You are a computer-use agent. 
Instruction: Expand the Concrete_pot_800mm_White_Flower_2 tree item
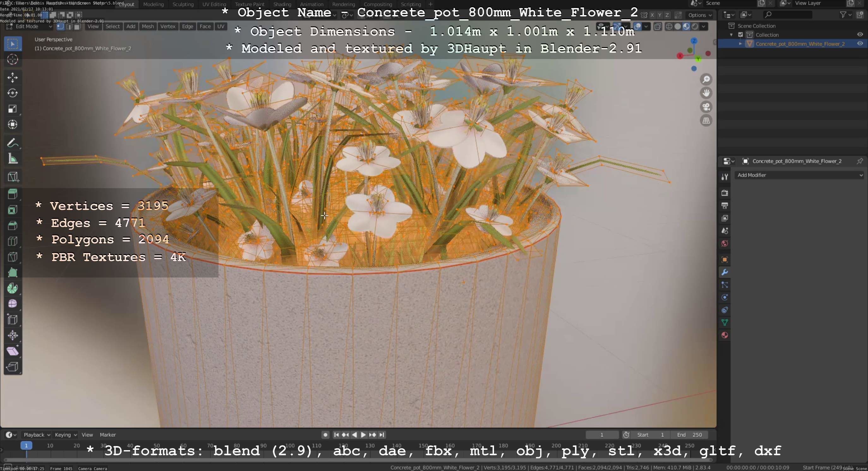tap(740, 44)
